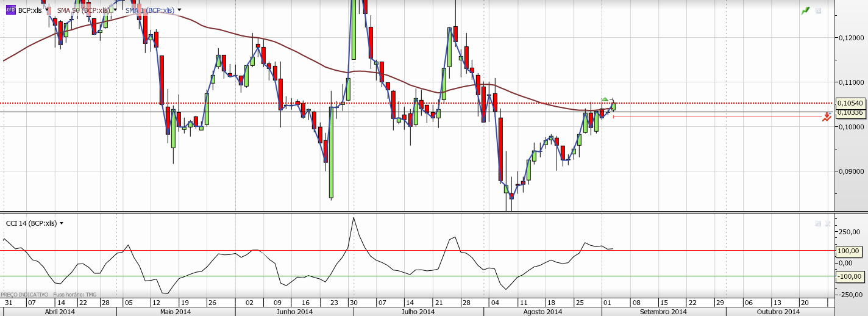
Task: Maximize the CCI indicator panel
Action: coord(818,224)
